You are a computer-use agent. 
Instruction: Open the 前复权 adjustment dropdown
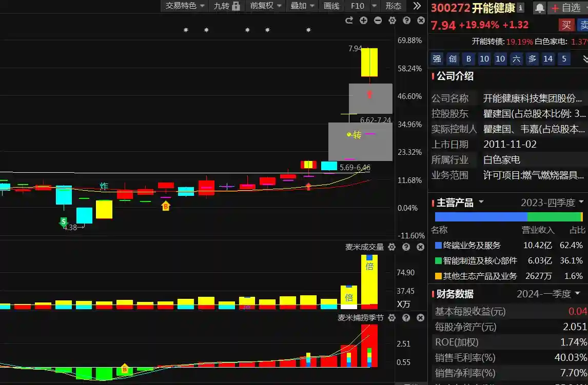click(266, 6)
